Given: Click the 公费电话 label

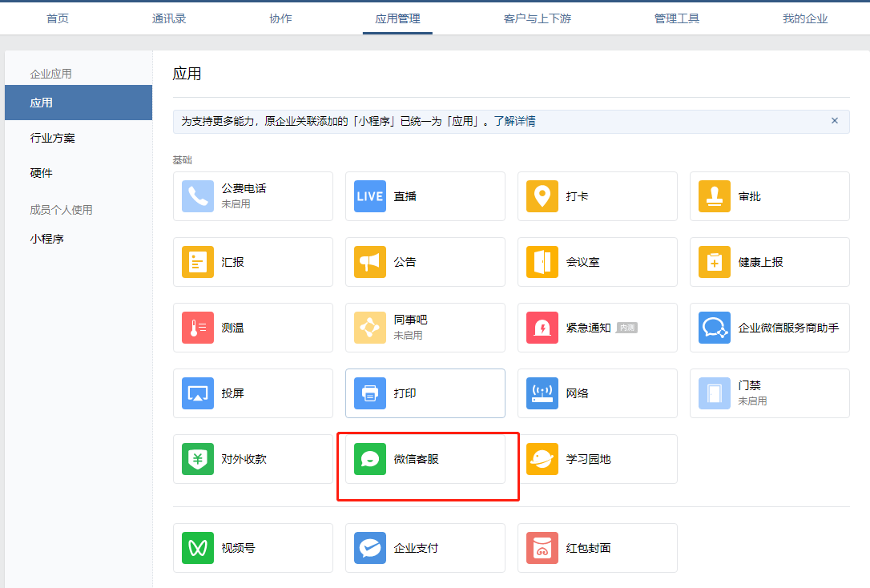Looking at the screenshot, I should click(244, 188).
